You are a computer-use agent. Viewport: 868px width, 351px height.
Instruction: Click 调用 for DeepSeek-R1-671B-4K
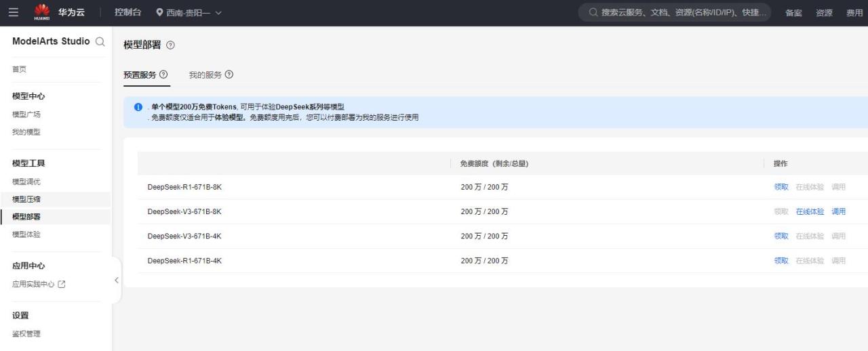pyautogui.click(x=839, y=260)
